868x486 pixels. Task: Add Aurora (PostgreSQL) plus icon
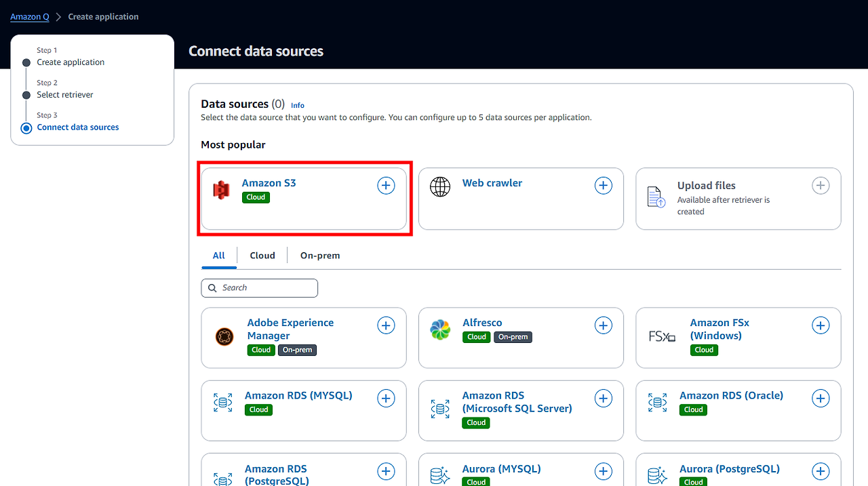(821, 471)
